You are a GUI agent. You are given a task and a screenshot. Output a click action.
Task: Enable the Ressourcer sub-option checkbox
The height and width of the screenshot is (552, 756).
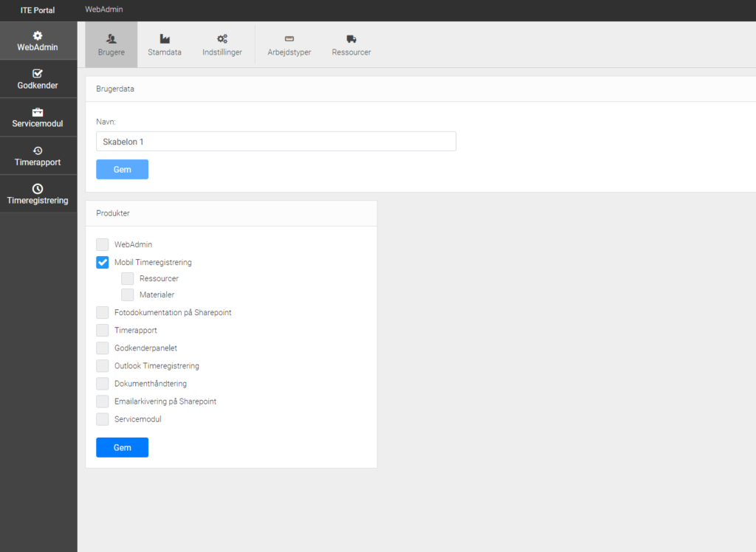point(127,278)
